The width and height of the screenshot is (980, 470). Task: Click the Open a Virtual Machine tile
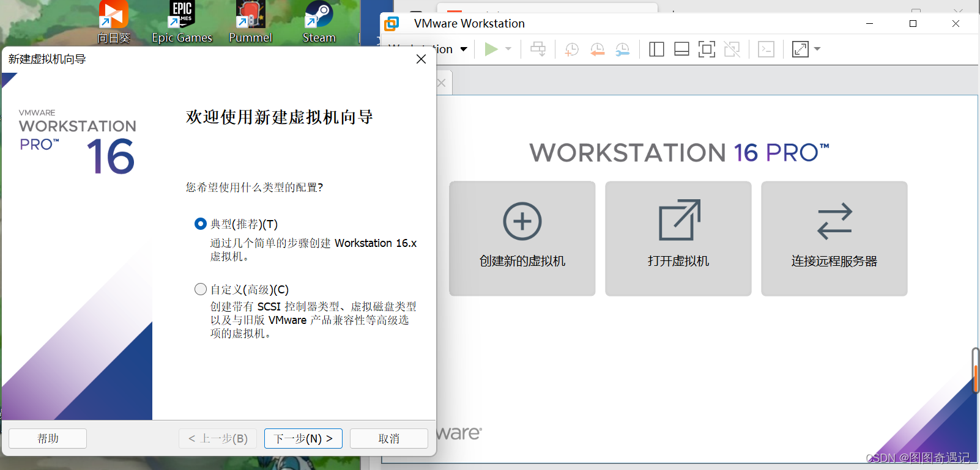pos(678,238)
